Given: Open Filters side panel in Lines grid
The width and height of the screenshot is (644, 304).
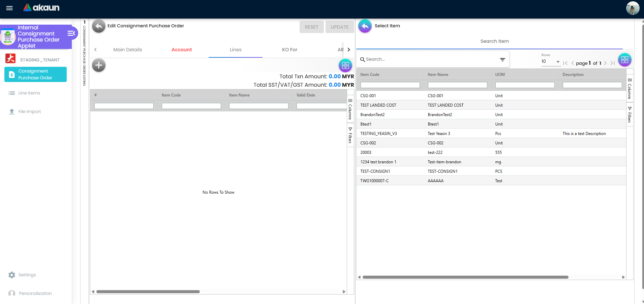Looking at the screenshot, I should (350, 135).
